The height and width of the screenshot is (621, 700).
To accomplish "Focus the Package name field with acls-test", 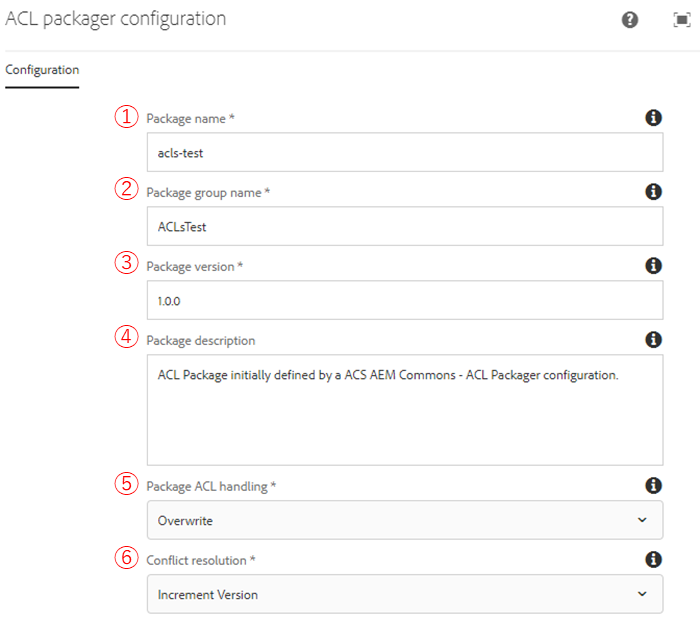I will click(405, 152).
